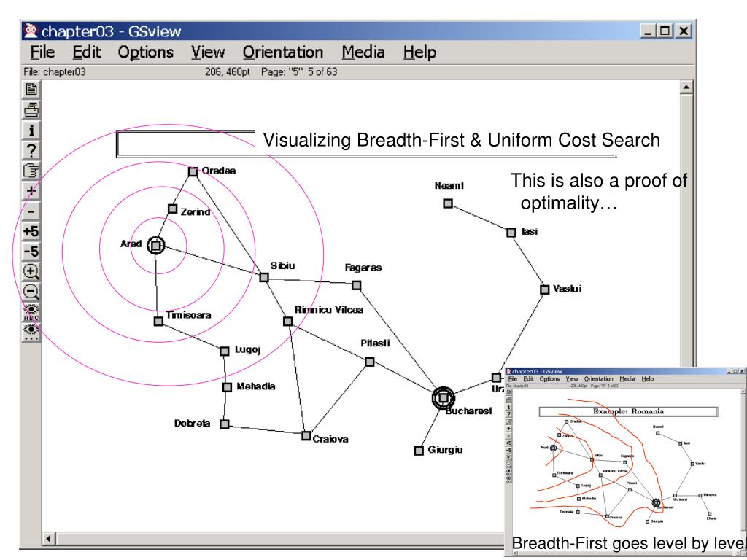Click the Go to page hand icon
This screenshot has height=560, width=747.
(31, 171)
